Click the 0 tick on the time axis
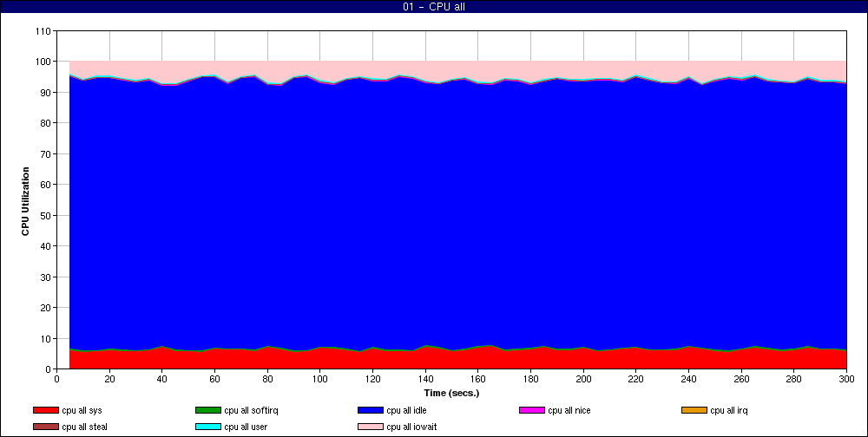This screenshot has height=437, width=868. pos(56,379)
